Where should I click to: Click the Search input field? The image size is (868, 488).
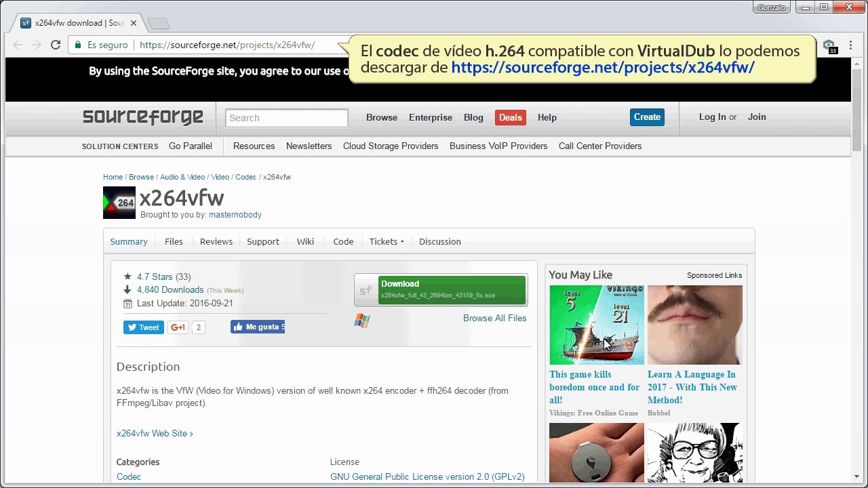point(287,118)
